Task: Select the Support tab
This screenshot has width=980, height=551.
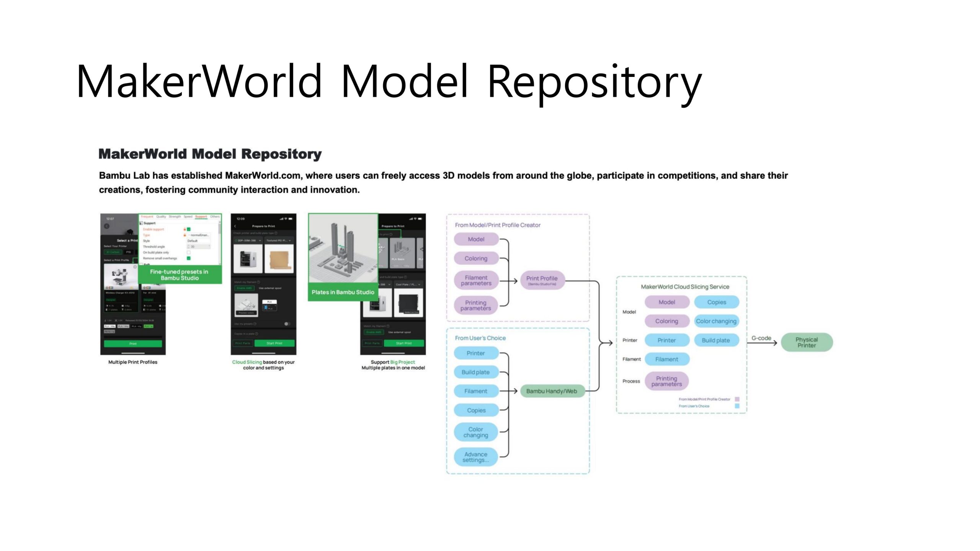Action: [x=201, y=217]
